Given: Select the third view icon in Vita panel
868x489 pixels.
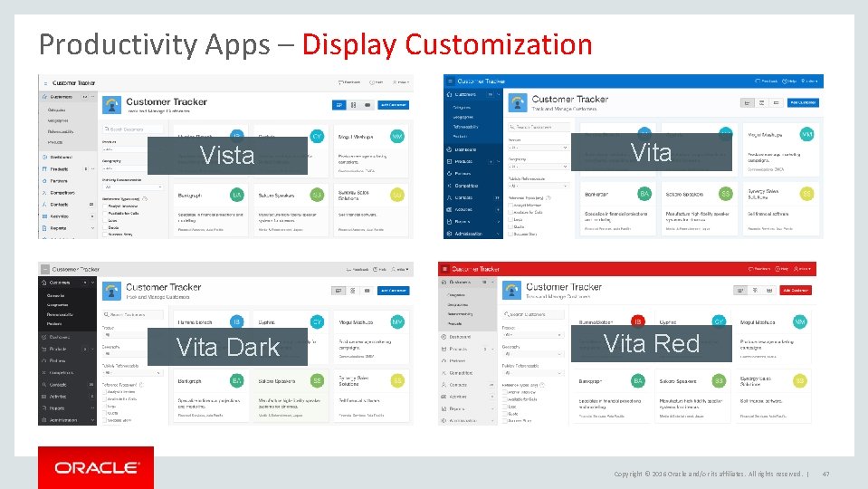Looking at the screenshot, I should [776, 102].
